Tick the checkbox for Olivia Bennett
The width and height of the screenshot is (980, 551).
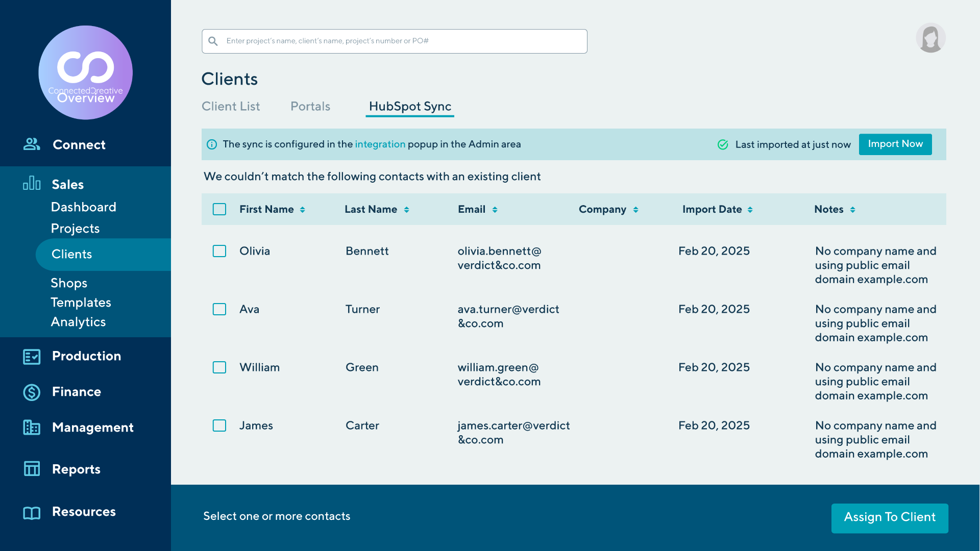pos(219,251)
